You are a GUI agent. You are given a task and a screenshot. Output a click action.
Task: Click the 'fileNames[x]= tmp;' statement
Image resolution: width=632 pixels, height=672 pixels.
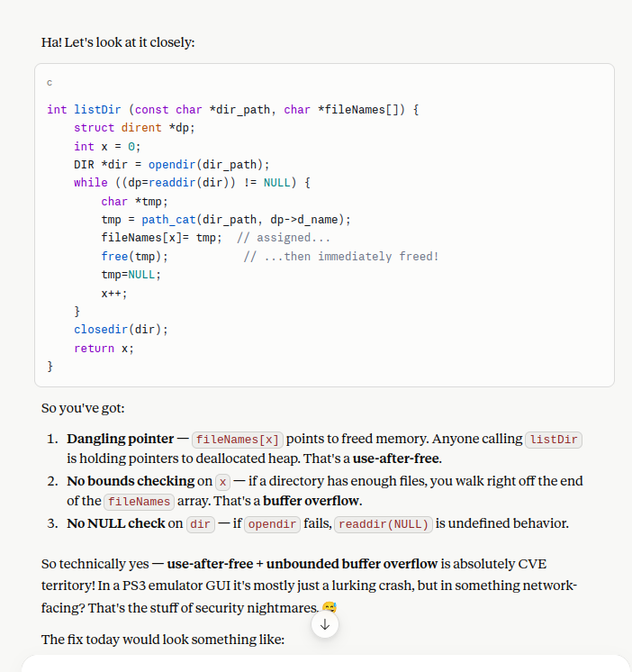[161, 238]
